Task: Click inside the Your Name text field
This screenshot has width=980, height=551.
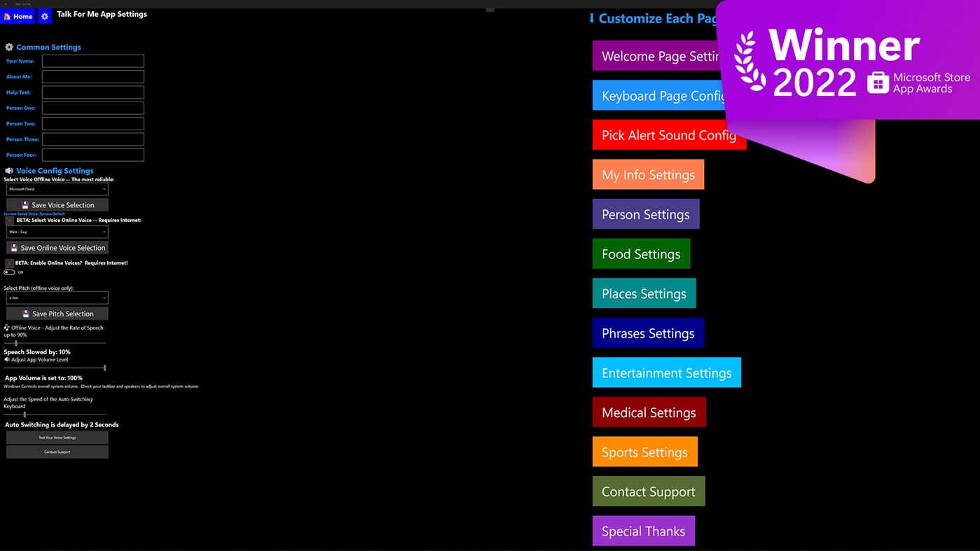Action: coord(92,60)
